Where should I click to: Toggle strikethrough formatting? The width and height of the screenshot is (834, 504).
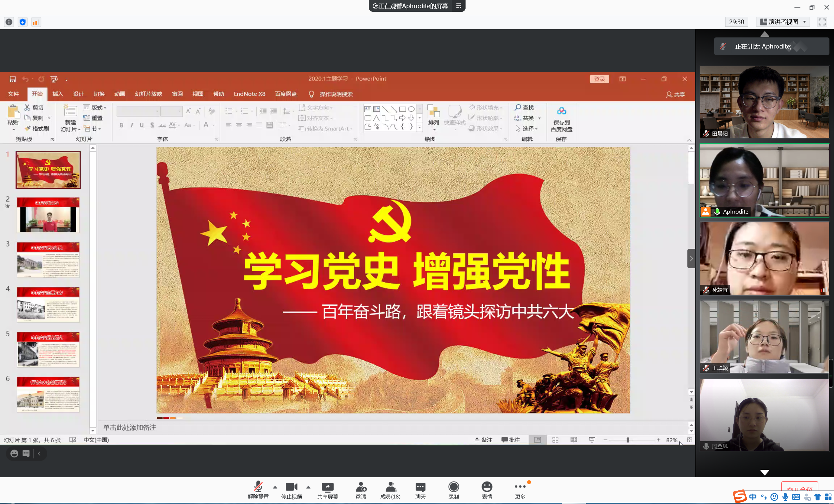(x=162, y=125)
